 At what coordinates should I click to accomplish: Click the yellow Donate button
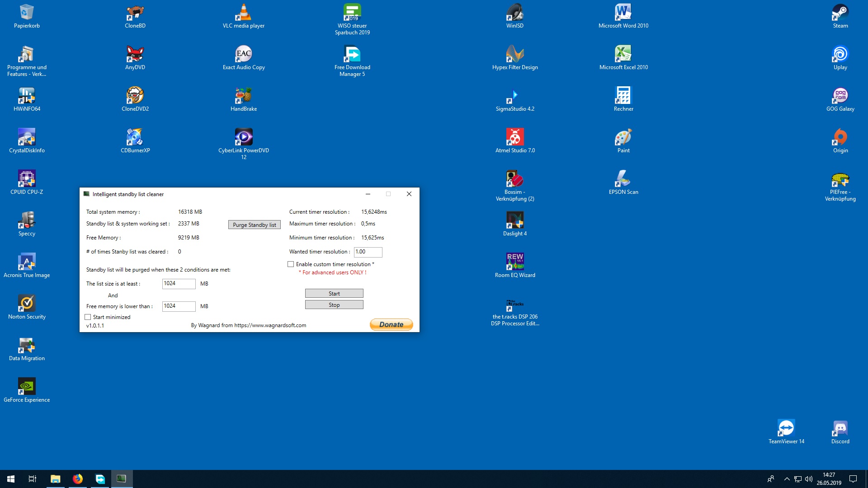tap(391, 324)
